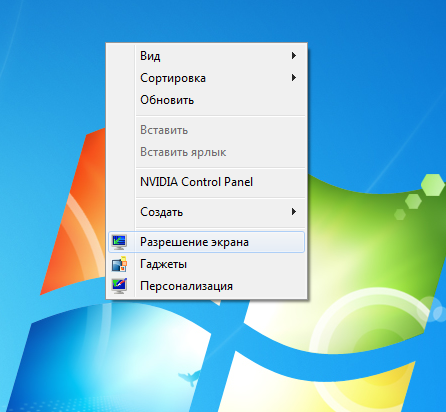Click the gadgets icon beside Гаджеты
This screenshot has width=446, height=412.
click(119, 264)
